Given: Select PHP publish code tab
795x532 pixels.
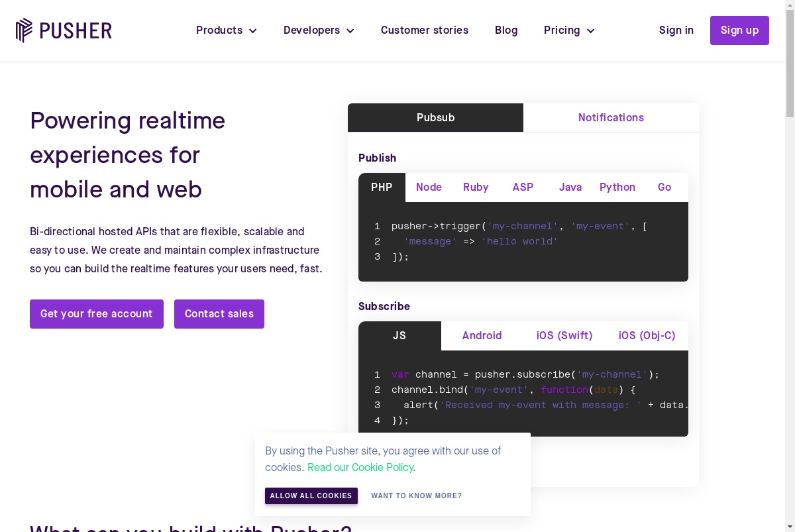Looking at the screenshot, I should [x=382, y=187].
